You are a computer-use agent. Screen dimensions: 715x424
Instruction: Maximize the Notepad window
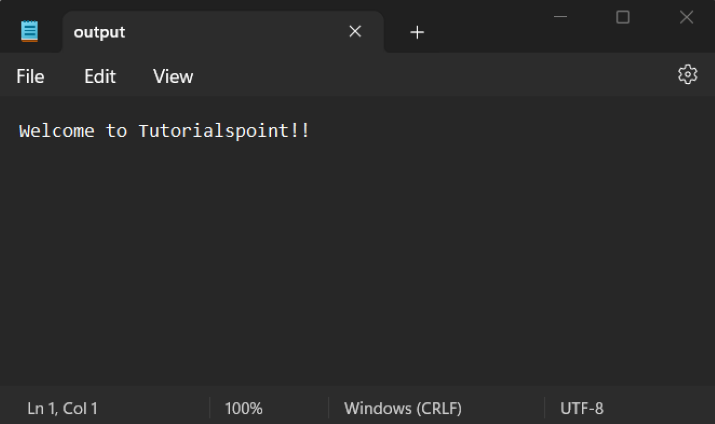(x=623, y=18)
